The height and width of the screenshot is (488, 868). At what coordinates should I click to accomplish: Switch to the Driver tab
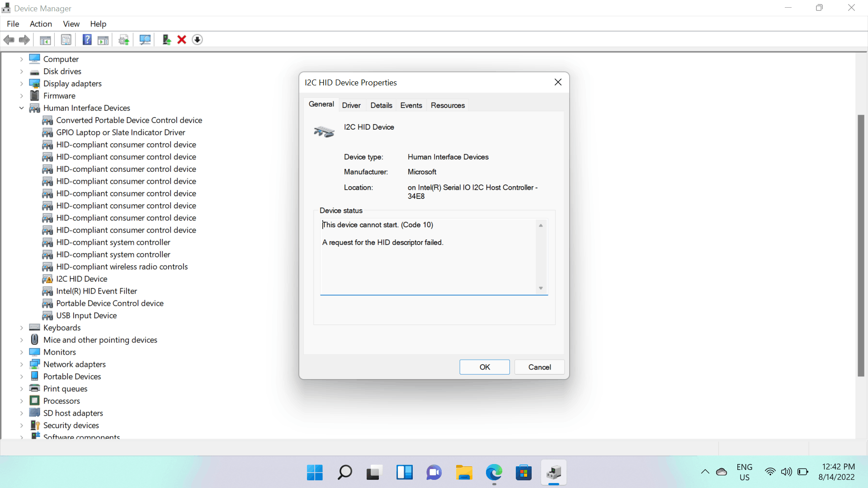click(351, 105)
